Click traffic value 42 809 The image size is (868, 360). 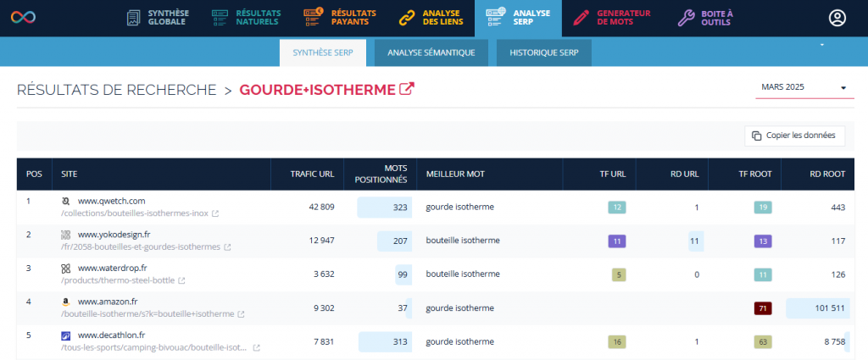(x=321, y=208)
